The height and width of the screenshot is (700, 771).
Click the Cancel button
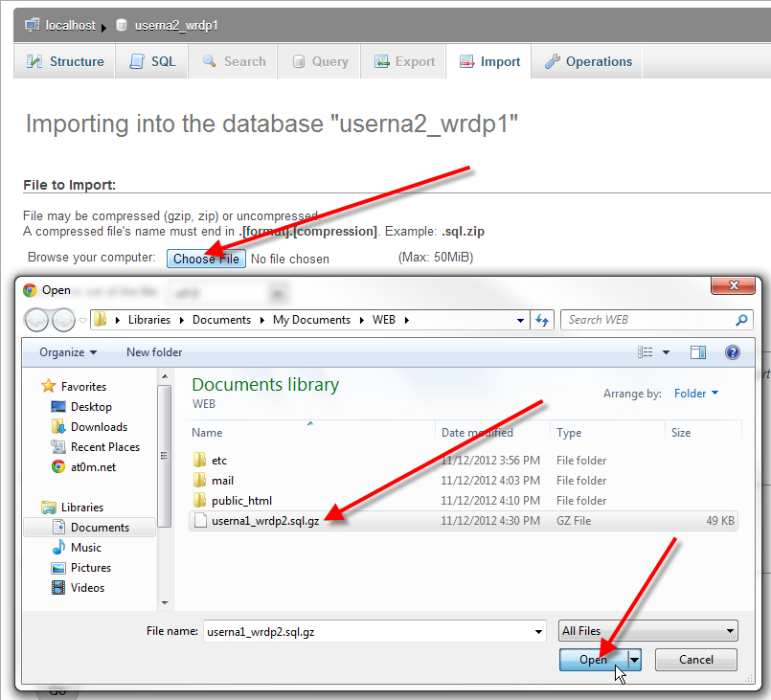[695, 660]
